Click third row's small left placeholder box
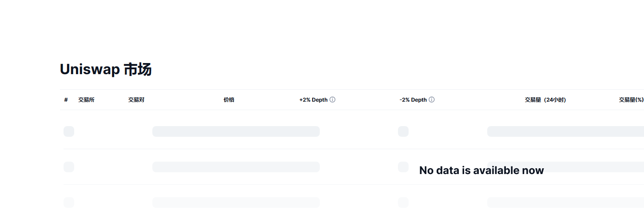This screenshot has height=222, width=644. click(x=69, y=202)
